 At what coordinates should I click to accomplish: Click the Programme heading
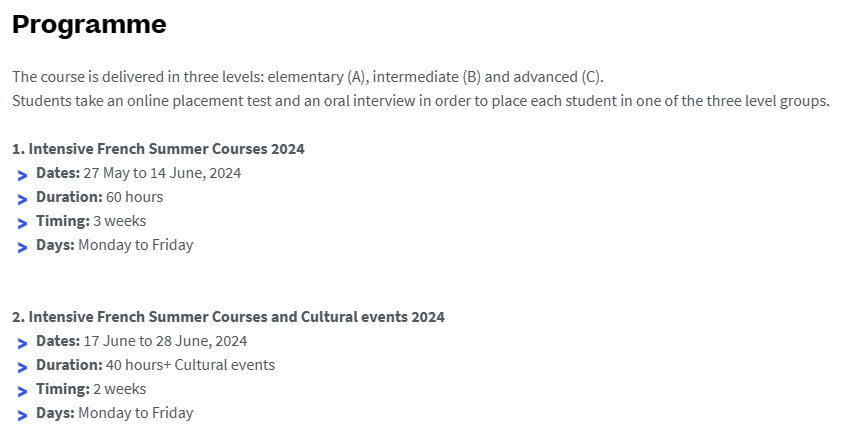pyautogui.click(x=89, y=25)
